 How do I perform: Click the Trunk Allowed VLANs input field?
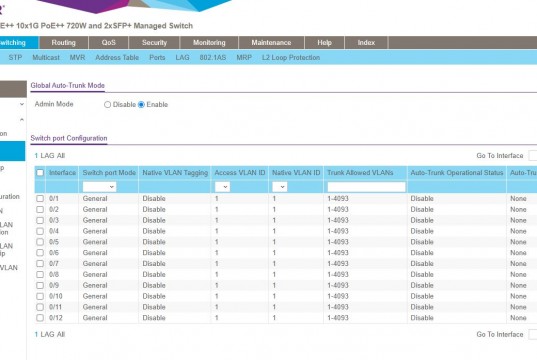coord(366,187)
